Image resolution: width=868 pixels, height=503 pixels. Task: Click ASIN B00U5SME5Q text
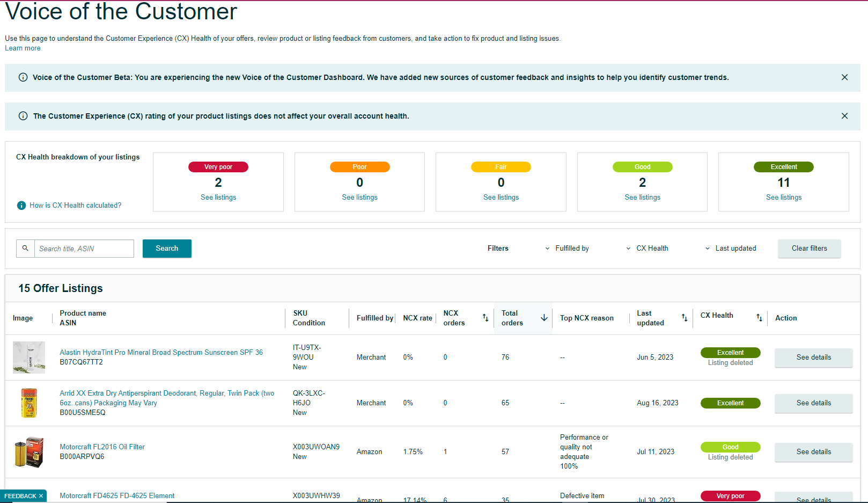click(x=83, y=413)
